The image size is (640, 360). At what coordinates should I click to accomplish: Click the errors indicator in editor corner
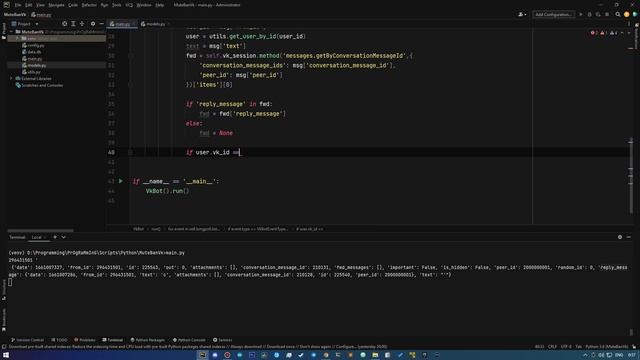tap(594, 33)
